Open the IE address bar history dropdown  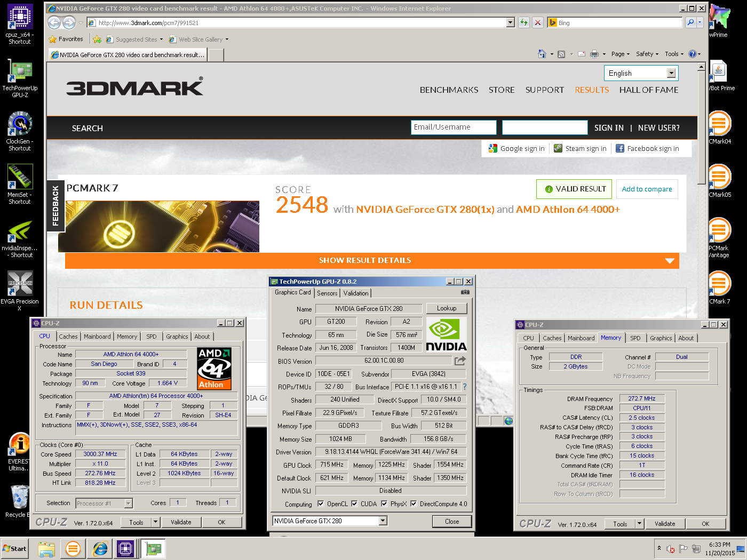click(511, 22)
